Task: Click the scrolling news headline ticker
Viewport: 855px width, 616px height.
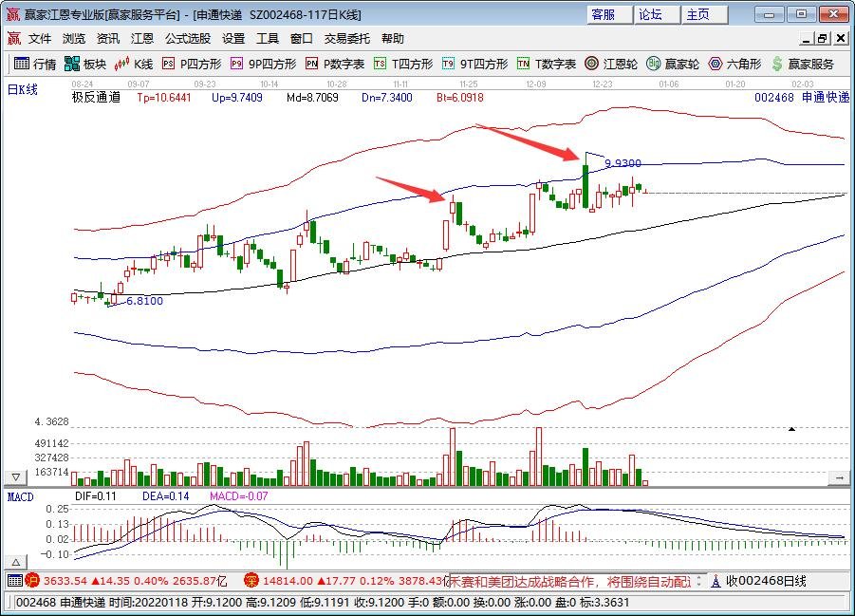Action: [570, 581]
